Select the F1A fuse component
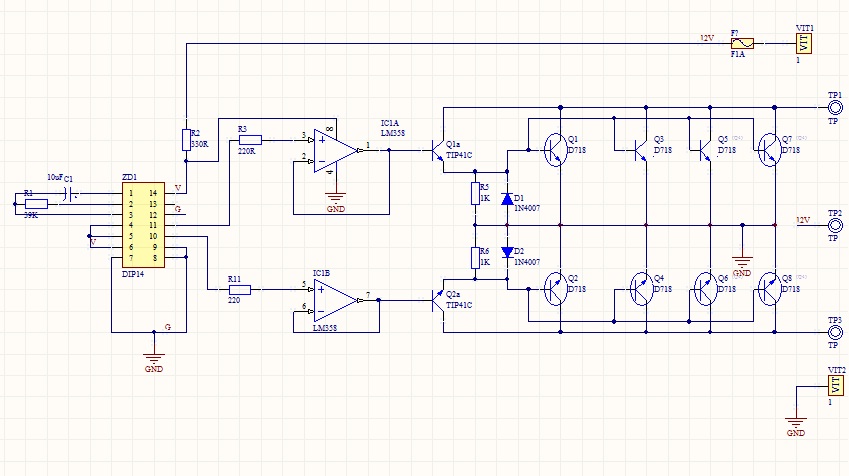The image size is (849, 476). [742, 43]
